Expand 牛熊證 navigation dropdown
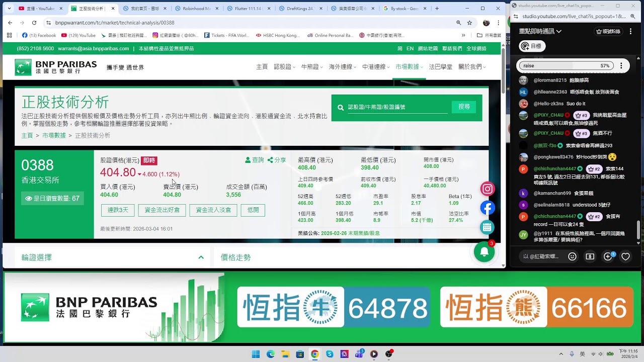This screenshot has width=644, height=362. point(312,67)
